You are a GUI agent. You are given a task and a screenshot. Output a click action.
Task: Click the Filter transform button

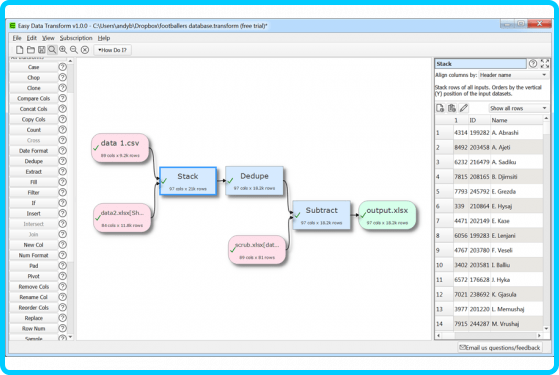[34, 192]
